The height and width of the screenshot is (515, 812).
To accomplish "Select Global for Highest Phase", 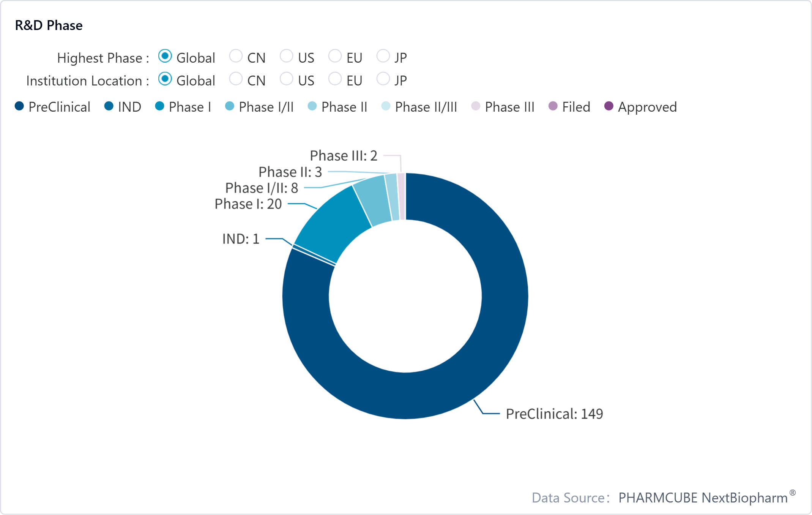I will [165, 56].
